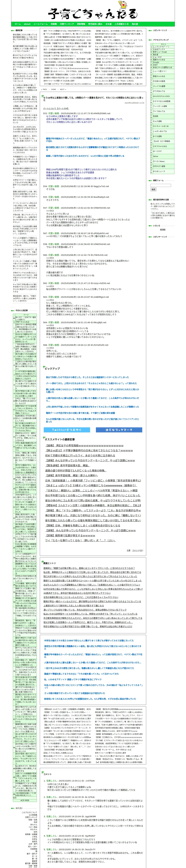Open オワタあんてな ranking link

159,91
